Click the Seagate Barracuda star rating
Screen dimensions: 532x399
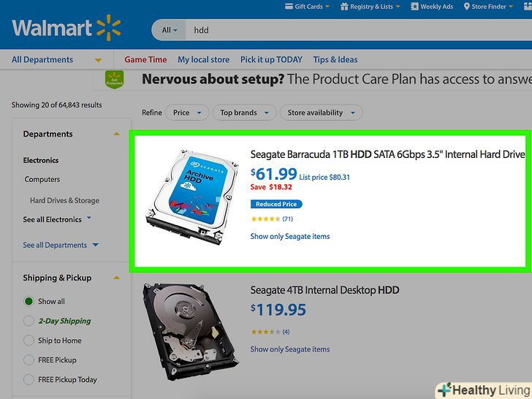(265, 218)
